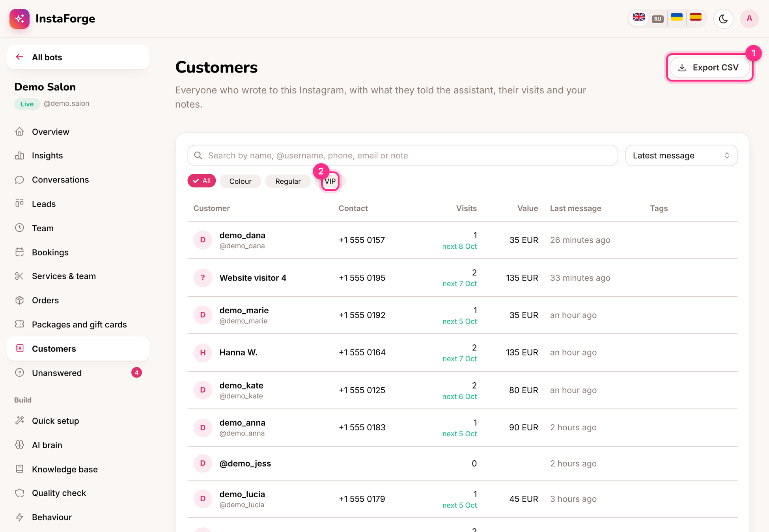This screenshot has height=532, width=769.
Task: Click the Bookings calendar icon
Action: 19,252
